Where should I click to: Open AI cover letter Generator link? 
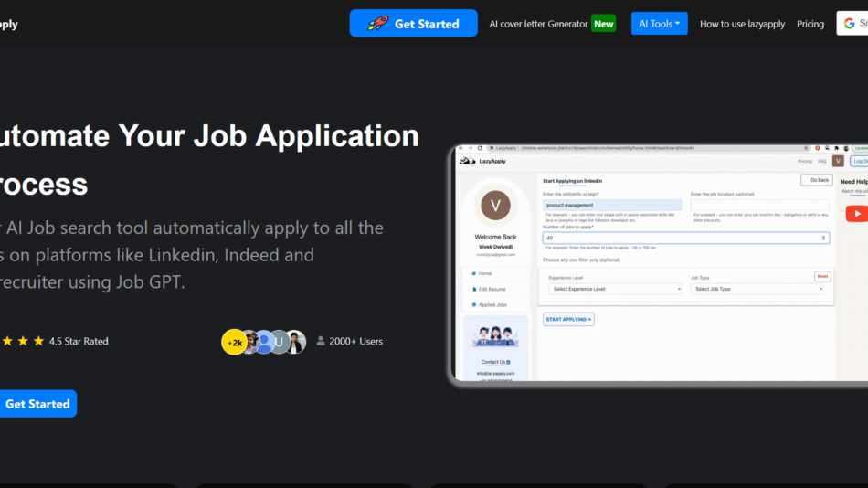tap(538, 24)
